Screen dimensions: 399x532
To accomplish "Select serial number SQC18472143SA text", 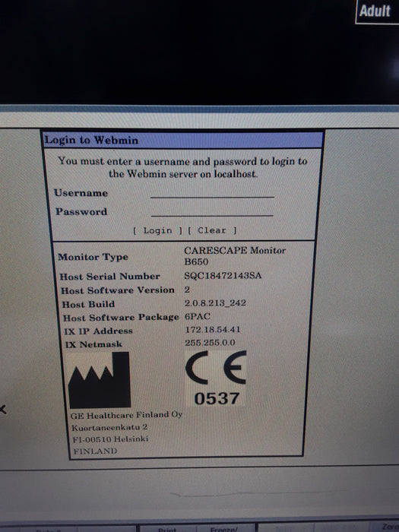I will 223,275.
